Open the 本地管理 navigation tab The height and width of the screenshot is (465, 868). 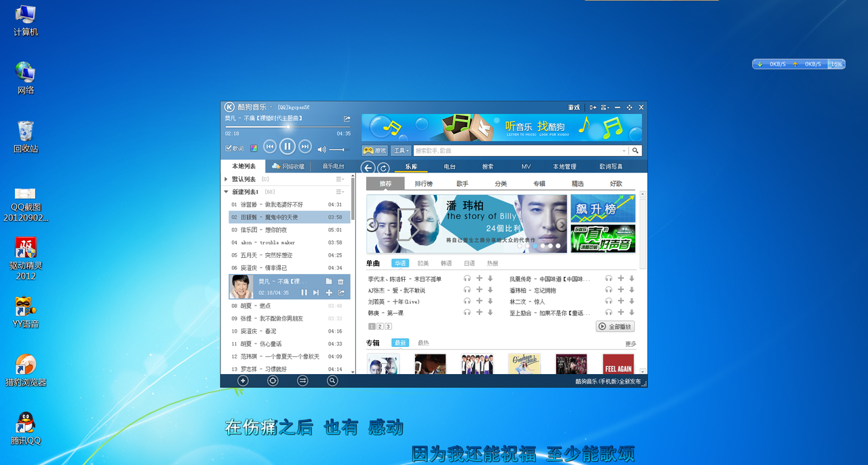tap(564, 166)
